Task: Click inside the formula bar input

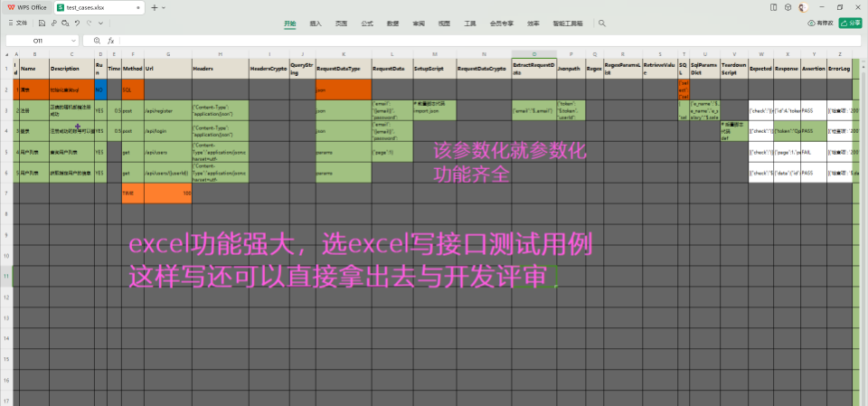Action: pyautogui.click(x=490, y=41)
